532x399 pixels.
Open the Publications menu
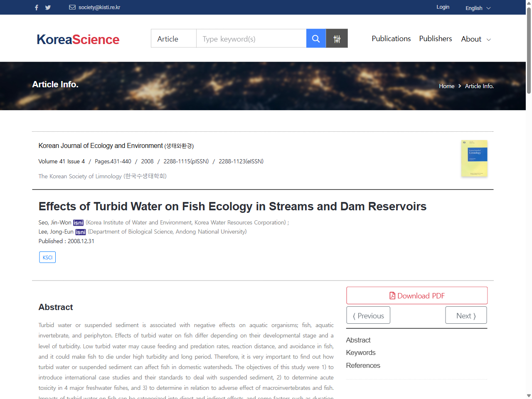[391, 38]
